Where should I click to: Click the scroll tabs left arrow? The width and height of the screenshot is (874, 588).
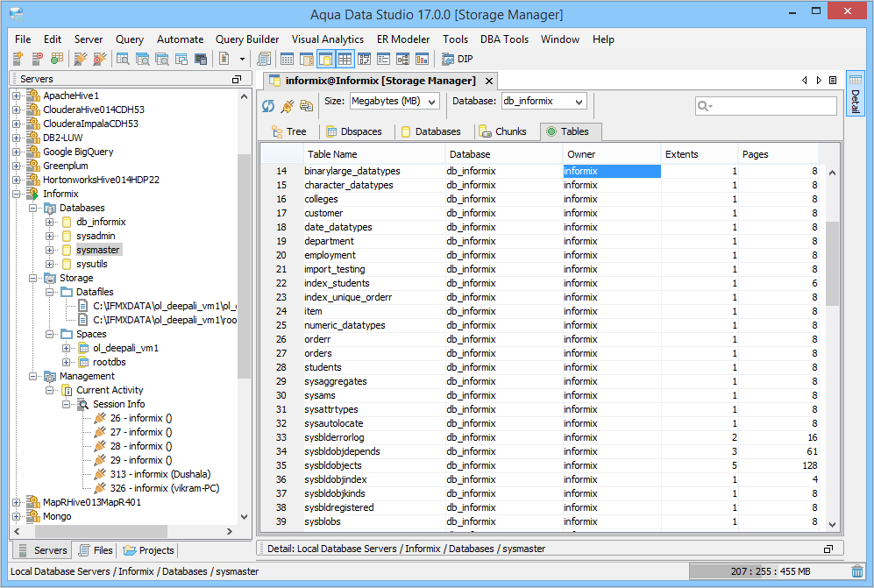tap(805, 81)
